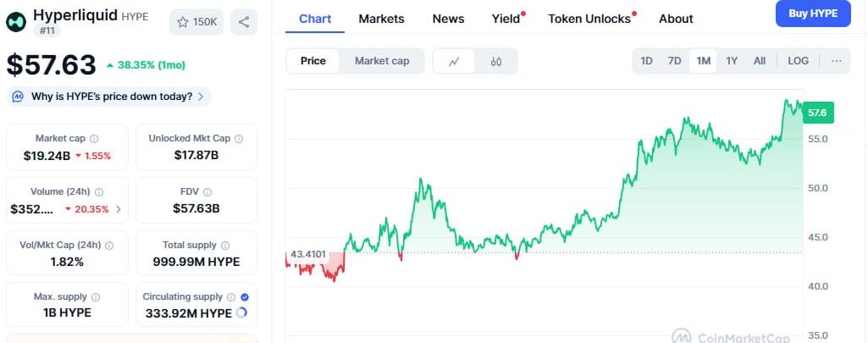Open the Token Unlocks tab
The image size is (868, 343).
click(591, 19)
